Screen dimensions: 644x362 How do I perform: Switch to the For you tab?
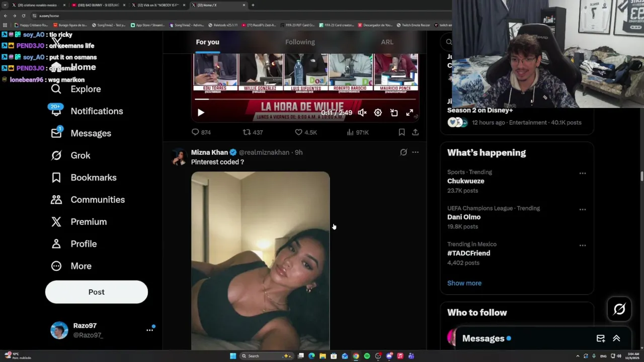[207, 42]
